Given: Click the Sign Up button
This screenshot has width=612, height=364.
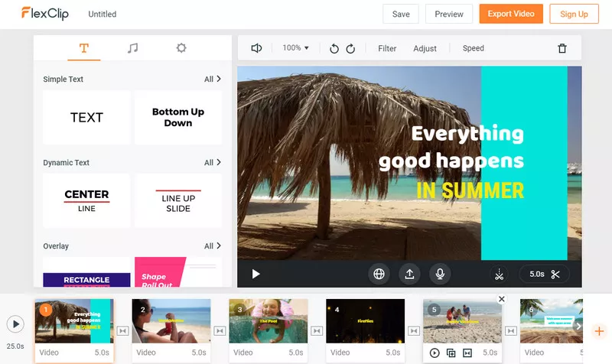Looking at the screenshot, I should 574,14.
